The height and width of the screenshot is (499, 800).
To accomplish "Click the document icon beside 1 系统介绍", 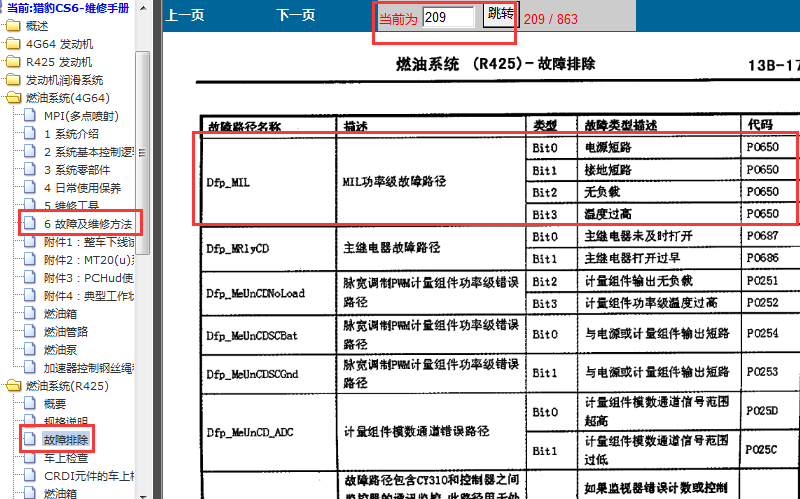I will [30, 134].
